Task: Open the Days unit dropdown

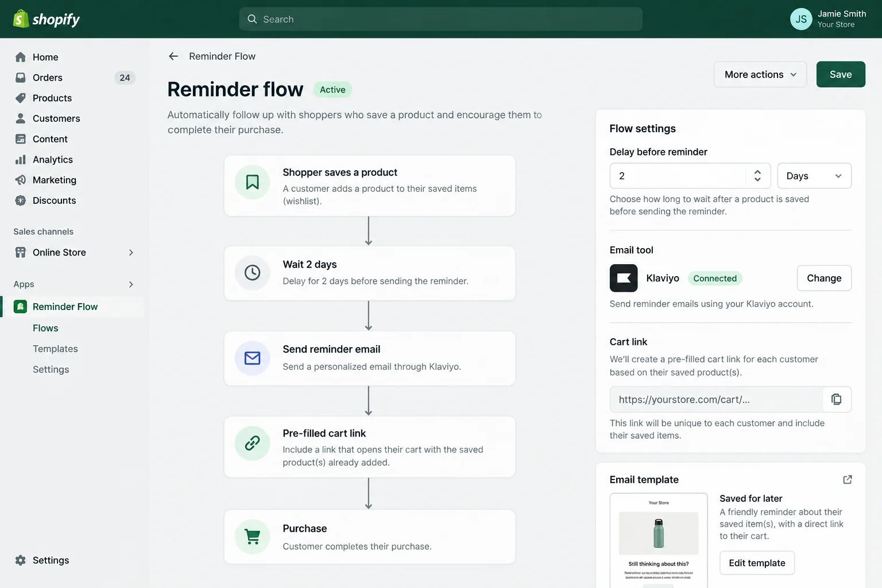Action: point(814,176)
